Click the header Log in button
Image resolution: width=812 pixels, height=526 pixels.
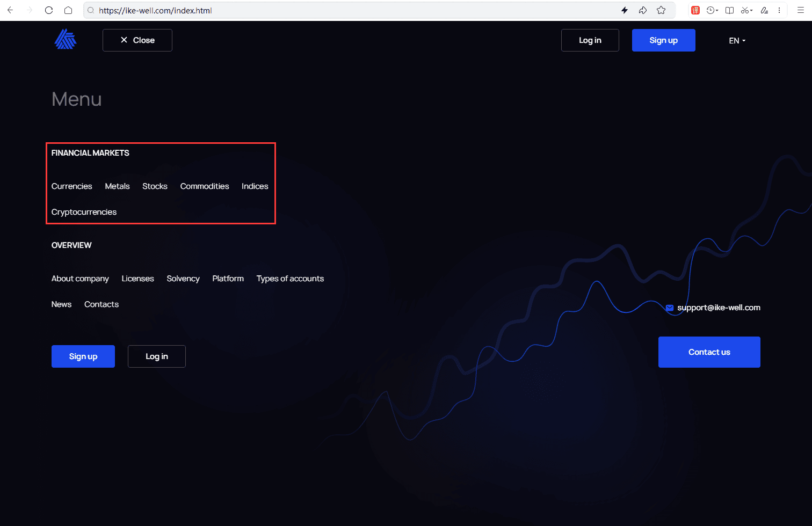pyautogui.click(x=590, y=40)
